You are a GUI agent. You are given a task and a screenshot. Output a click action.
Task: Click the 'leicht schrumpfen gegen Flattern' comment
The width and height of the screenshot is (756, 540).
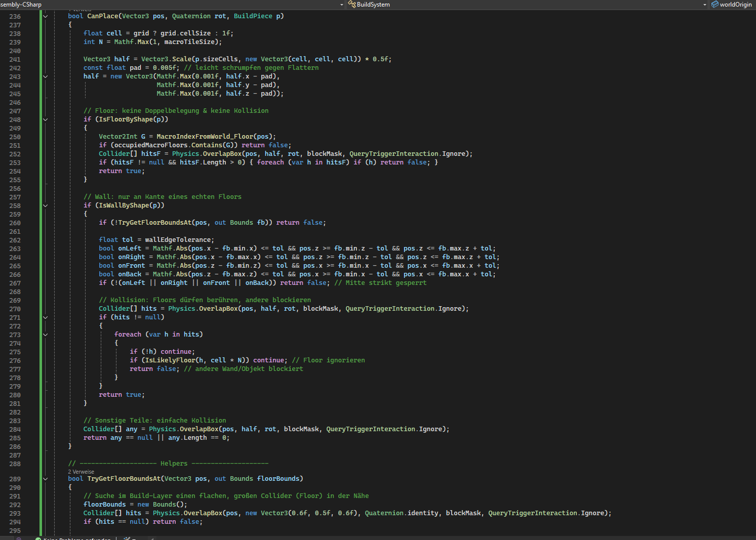(251, 68)
